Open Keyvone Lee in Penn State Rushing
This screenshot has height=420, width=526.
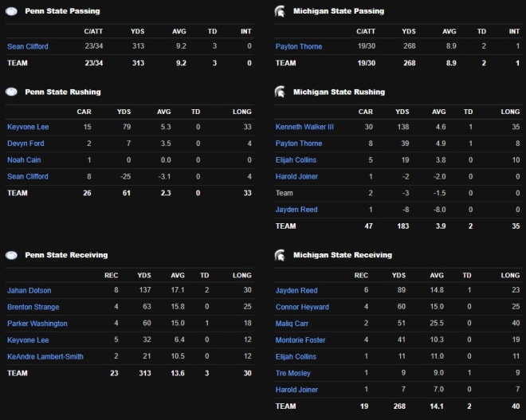pyautogui.click(x=28, y=127)
